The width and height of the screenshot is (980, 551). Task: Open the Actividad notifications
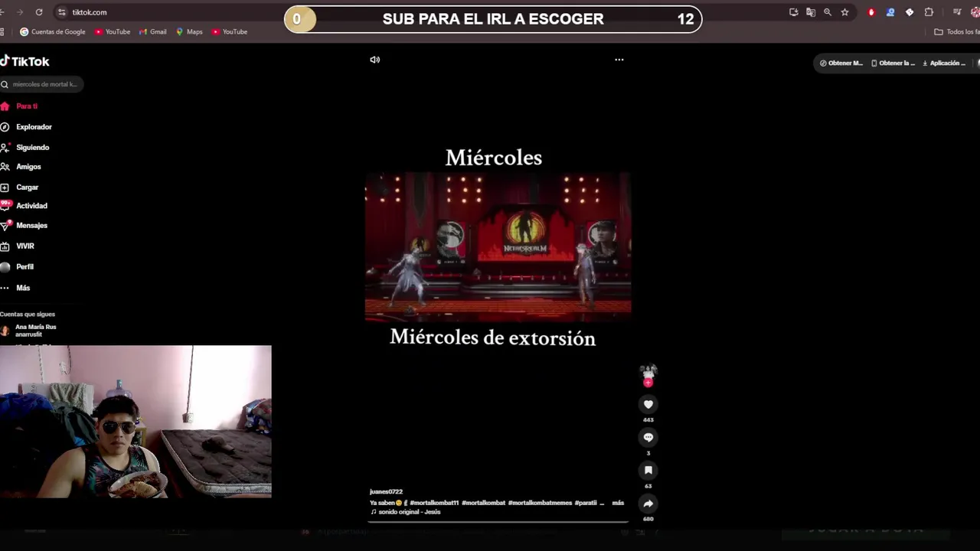(x=24, y=206)
